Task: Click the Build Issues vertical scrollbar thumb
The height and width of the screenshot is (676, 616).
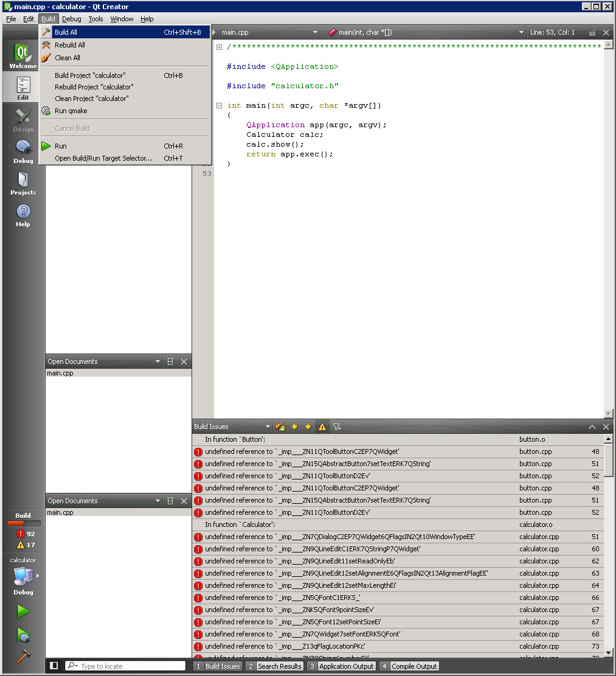Action: tap(608, 461)
